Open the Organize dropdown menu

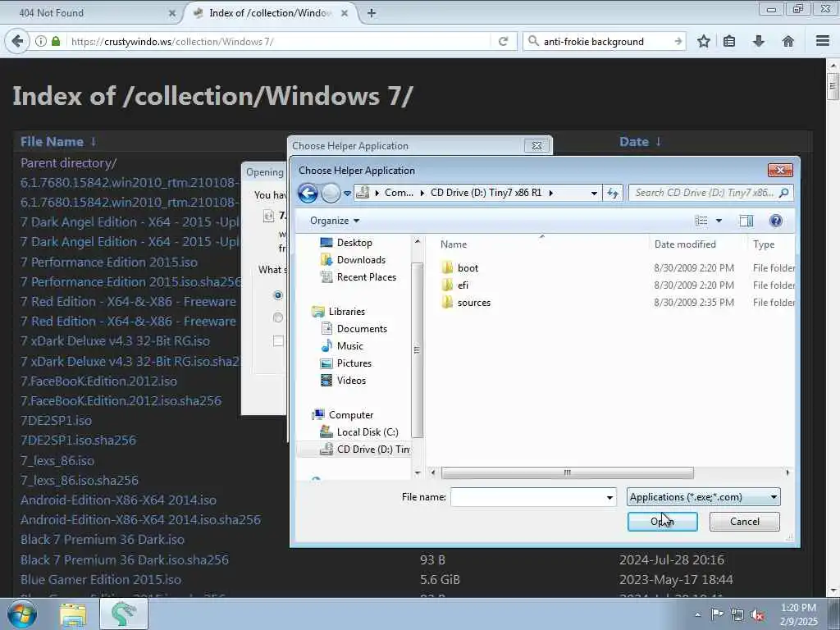pyautogui.click(x=335, y=221)
